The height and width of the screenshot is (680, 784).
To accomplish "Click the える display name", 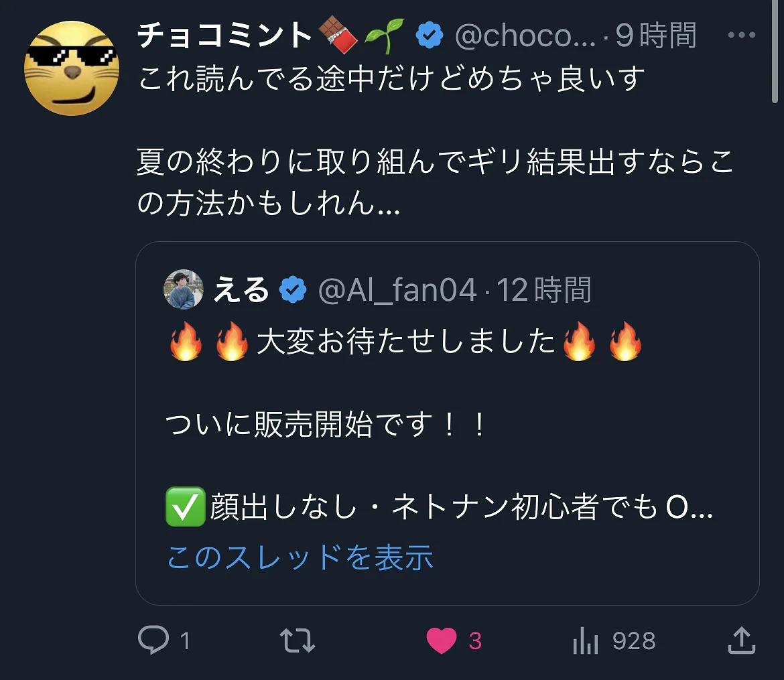I will tap(241, 289).
